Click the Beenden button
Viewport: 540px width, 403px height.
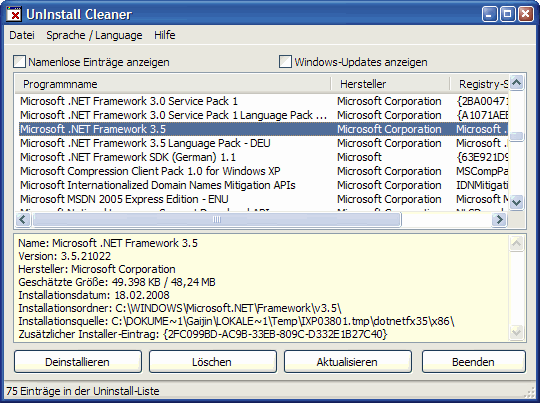474,362
